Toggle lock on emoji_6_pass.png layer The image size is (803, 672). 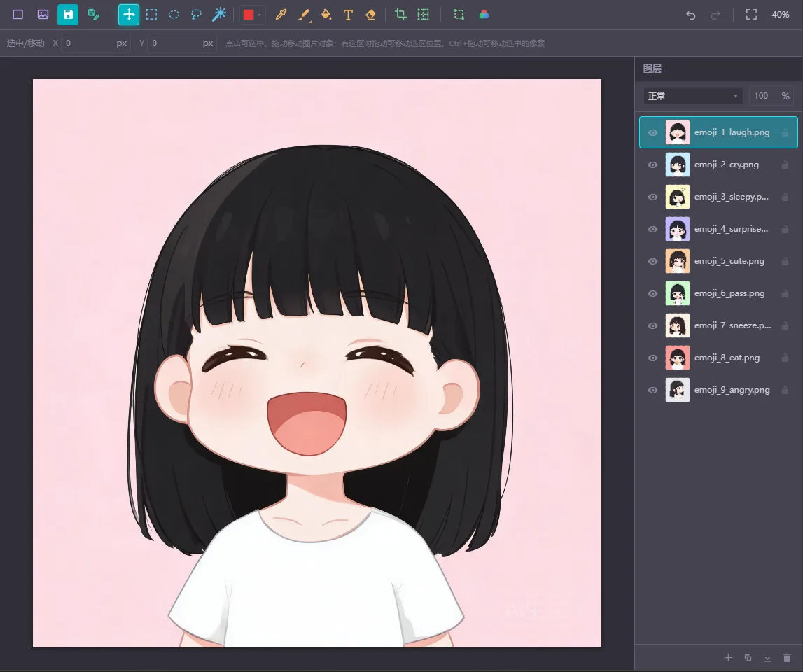pos(785,293)
